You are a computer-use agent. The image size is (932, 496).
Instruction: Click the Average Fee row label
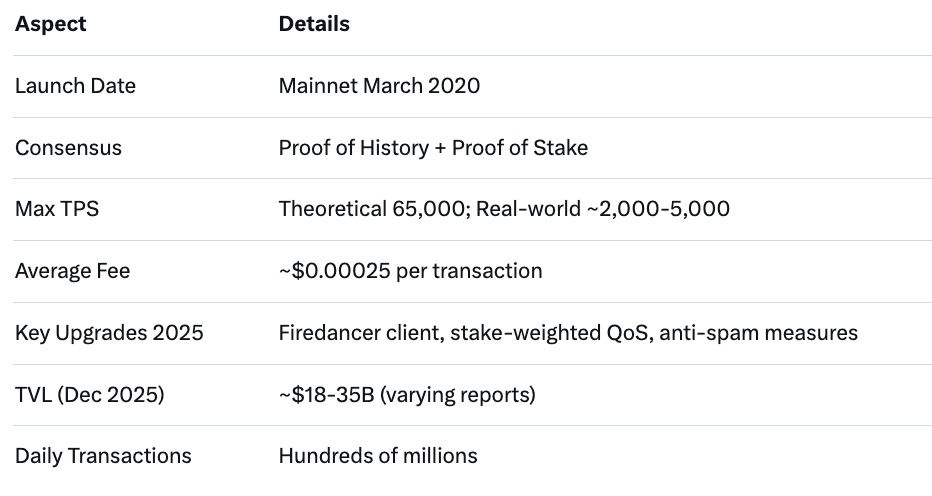point(72,271)
